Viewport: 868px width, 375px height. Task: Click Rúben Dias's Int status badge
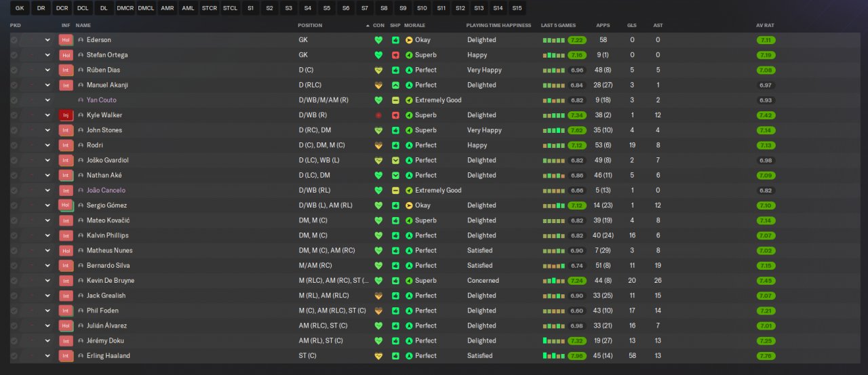pos(66,70)
